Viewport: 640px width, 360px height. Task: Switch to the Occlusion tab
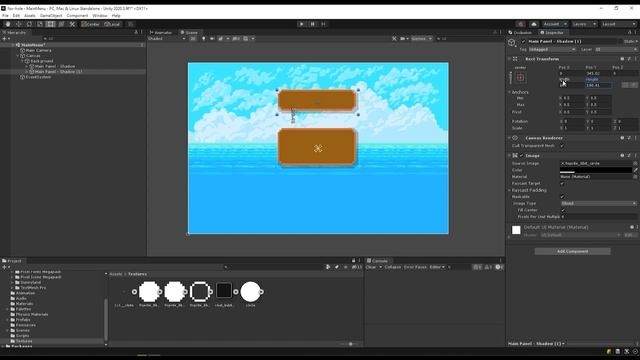pyautogui.click(x=520, y=32)
